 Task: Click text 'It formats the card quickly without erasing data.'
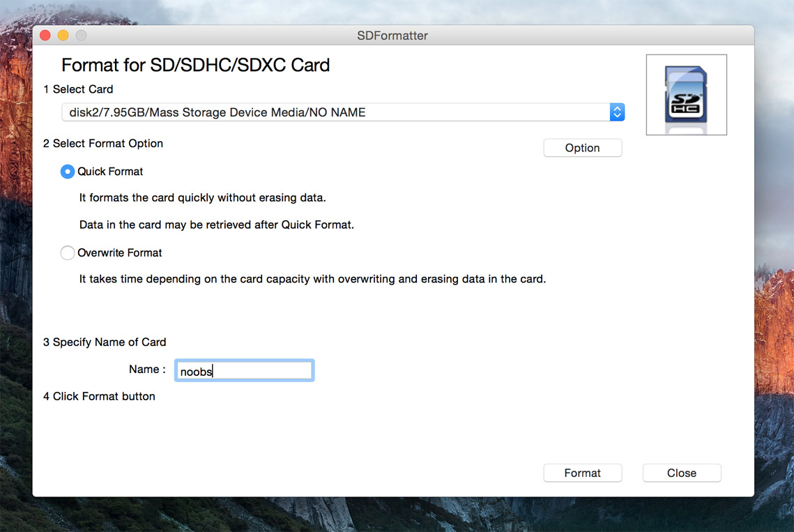(x=203, y=197)
